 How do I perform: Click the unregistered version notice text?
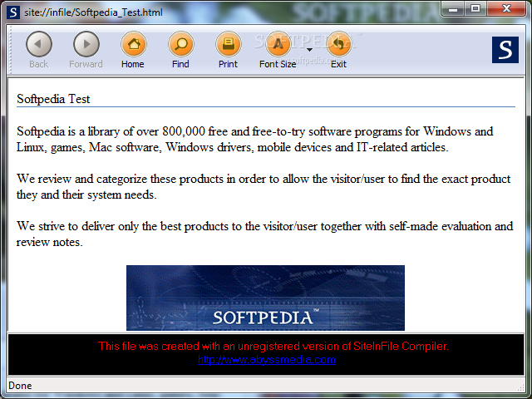pyautogui.click(x=273, y=346)
